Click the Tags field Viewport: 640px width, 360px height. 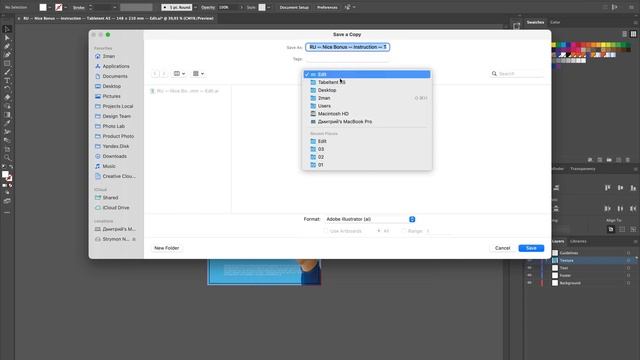coord(348,59)
